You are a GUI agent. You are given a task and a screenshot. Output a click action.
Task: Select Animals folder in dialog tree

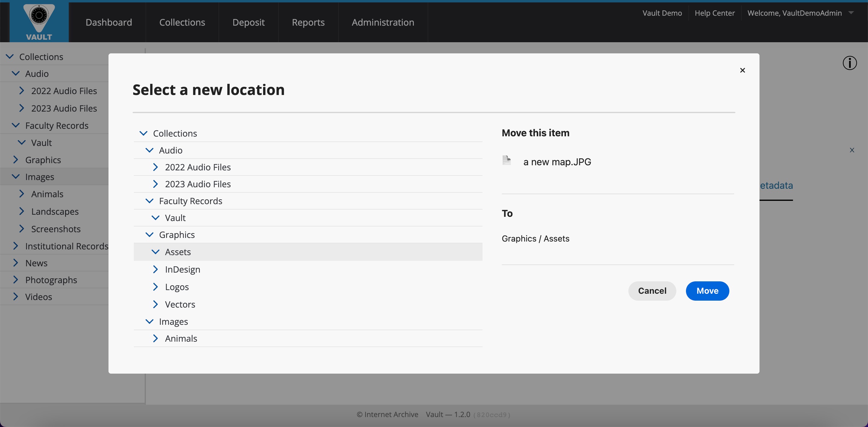tap(181, 338)
